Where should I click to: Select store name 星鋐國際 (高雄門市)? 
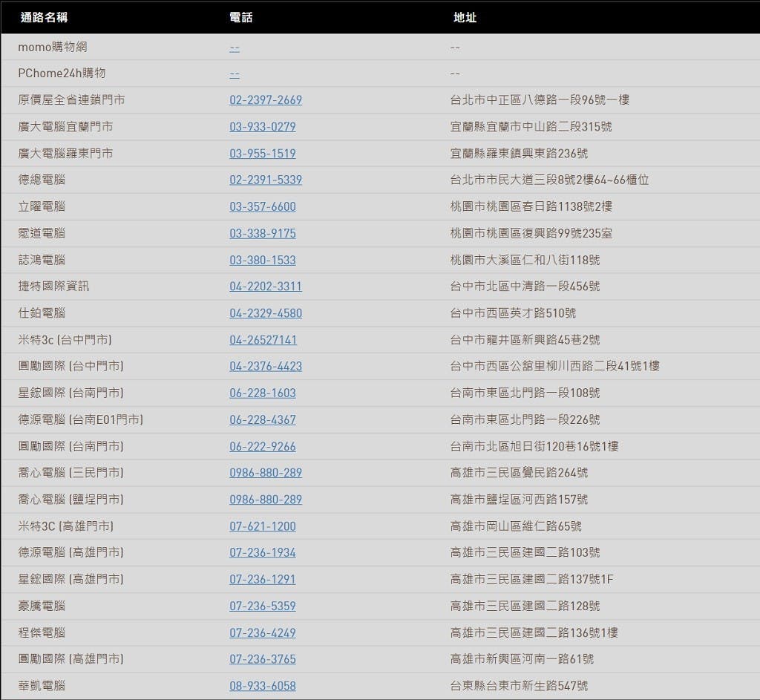[71, 579]
